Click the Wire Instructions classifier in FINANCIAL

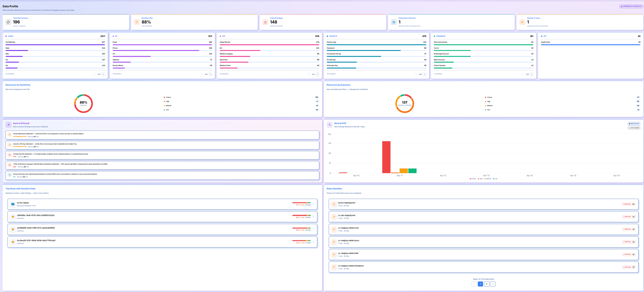(483, 43)
